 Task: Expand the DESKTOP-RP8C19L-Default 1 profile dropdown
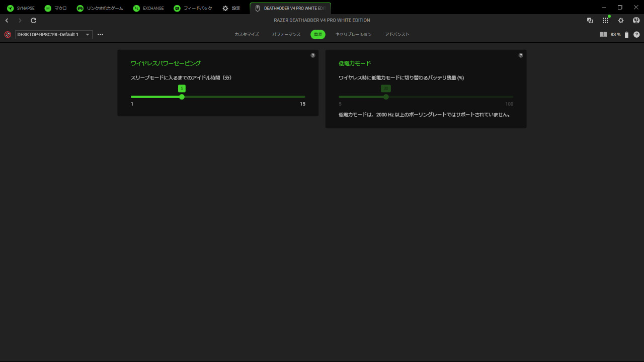click(54, 35)
